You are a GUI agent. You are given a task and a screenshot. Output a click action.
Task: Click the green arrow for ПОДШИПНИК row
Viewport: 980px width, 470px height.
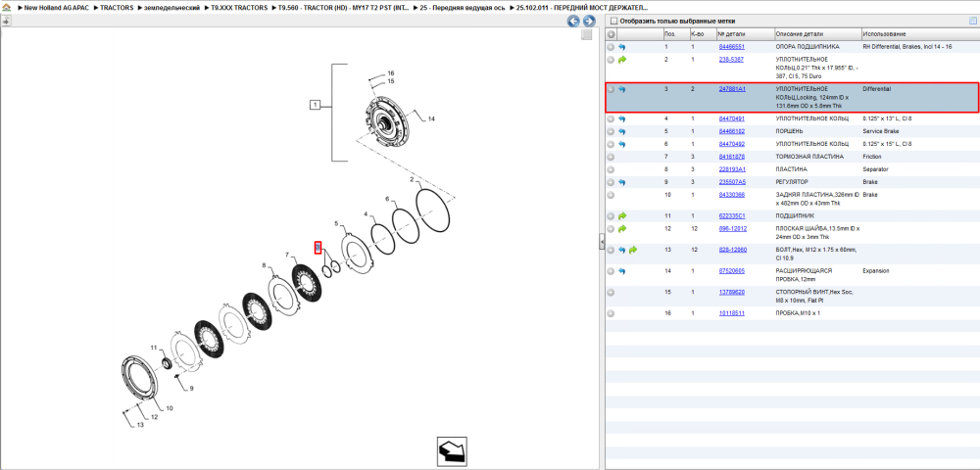[x=622, y=216]
